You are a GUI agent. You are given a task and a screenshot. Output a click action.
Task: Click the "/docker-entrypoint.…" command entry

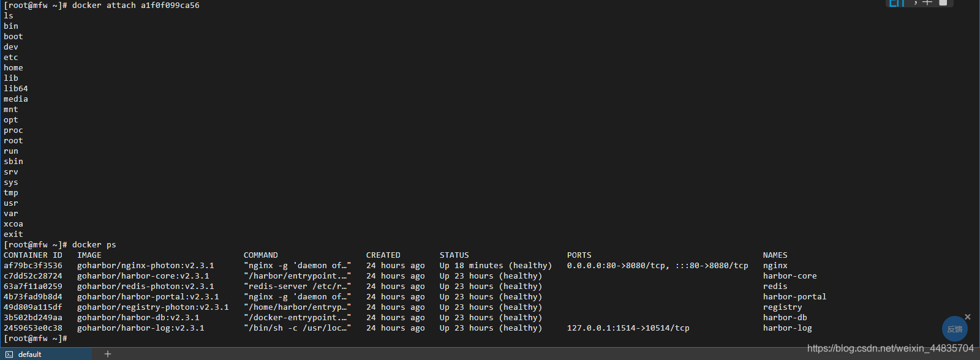[x=298, y=318]
